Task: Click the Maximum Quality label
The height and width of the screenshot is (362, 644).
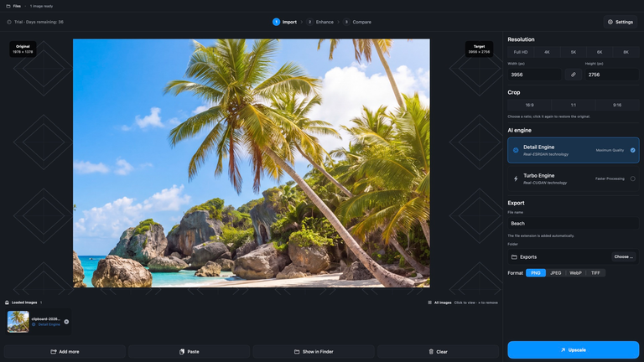Action: [610, 150]
